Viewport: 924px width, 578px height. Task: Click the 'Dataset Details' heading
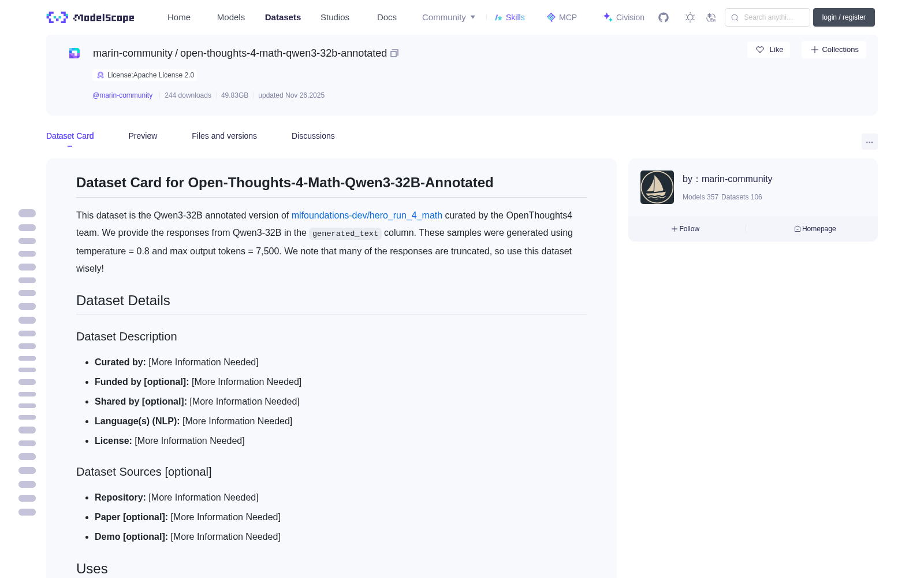(x=123, y=301)
